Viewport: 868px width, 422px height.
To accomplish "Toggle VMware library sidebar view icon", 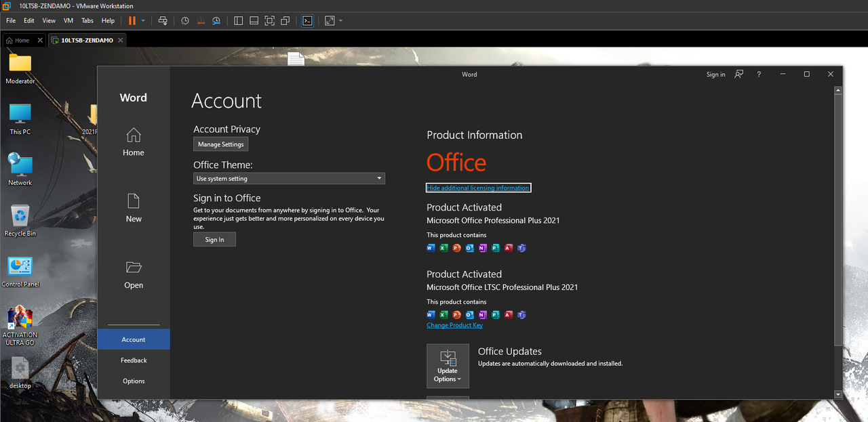I will 238,21.
